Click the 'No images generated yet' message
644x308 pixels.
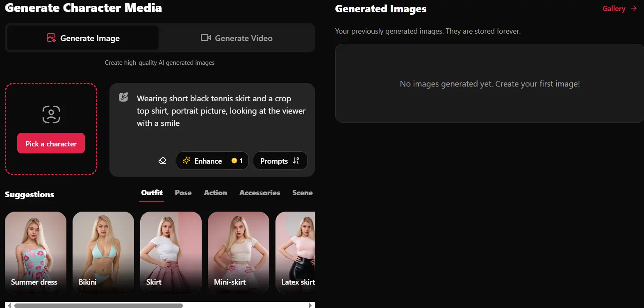coord(490,84)
